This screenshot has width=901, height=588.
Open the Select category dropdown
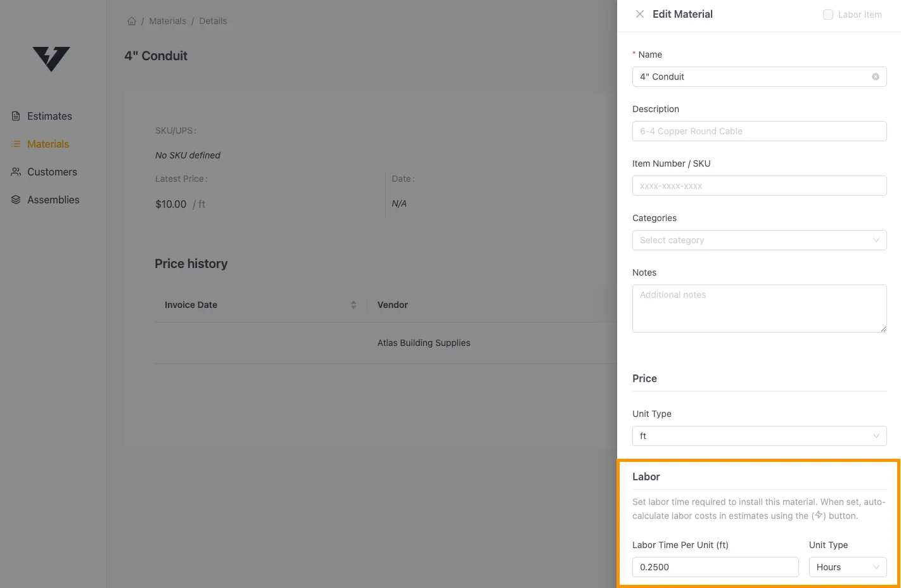coord(759,240)
